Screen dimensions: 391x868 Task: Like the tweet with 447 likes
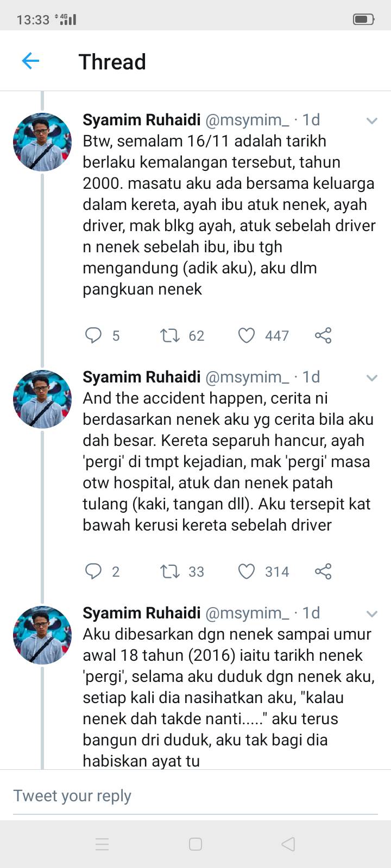click(247, 335)
